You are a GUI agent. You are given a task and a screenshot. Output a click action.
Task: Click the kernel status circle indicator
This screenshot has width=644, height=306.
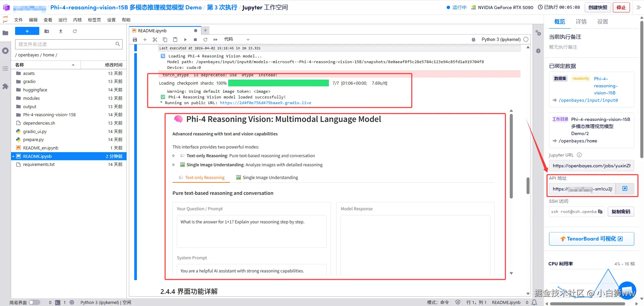526,40
